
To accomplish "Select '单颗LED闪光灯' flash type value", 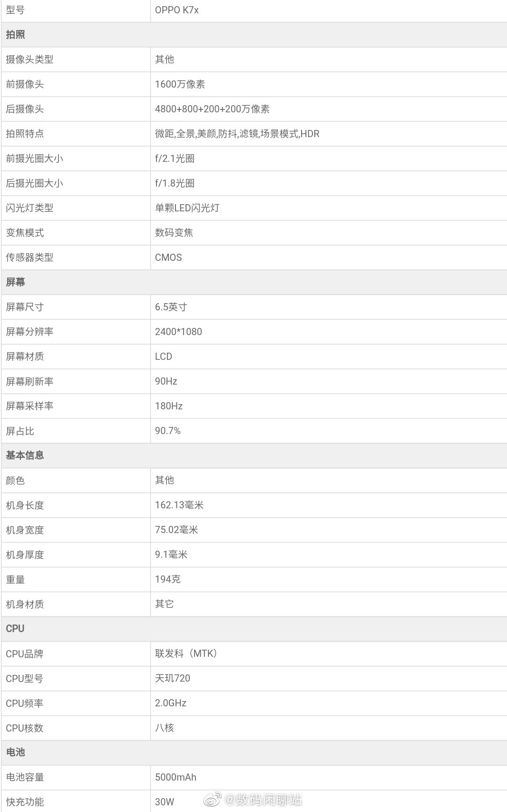I will [x=187, y=208].
